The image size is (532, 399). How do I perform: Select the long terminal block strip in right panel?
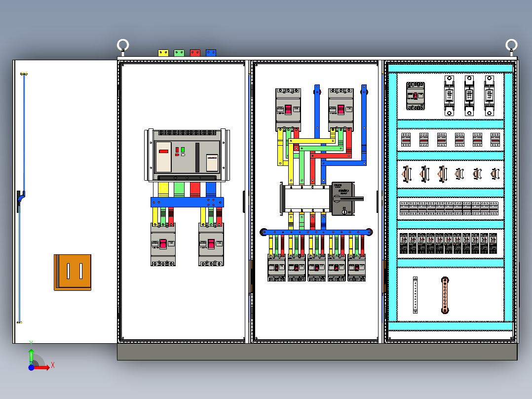pos(449,208)
